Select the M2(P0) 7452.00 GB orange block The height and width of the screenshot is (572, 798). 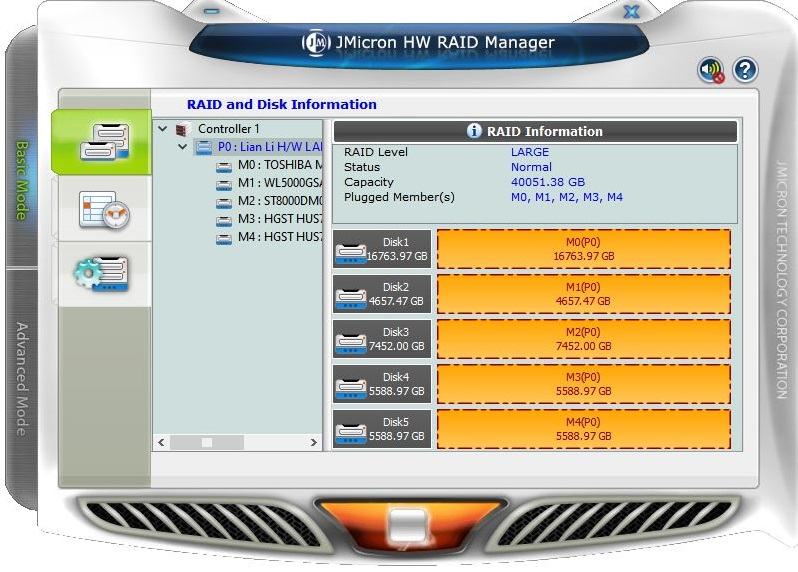(584, 339)
